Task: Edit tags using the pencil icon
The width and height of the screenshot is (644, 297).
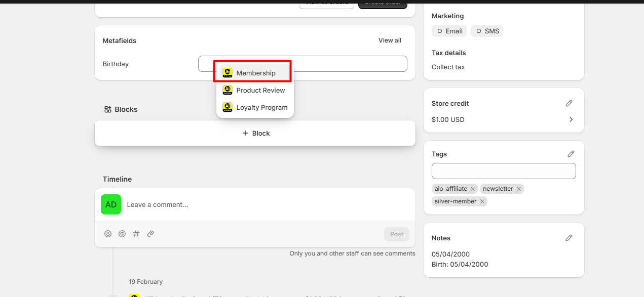Action: click(x=571, y=154)
